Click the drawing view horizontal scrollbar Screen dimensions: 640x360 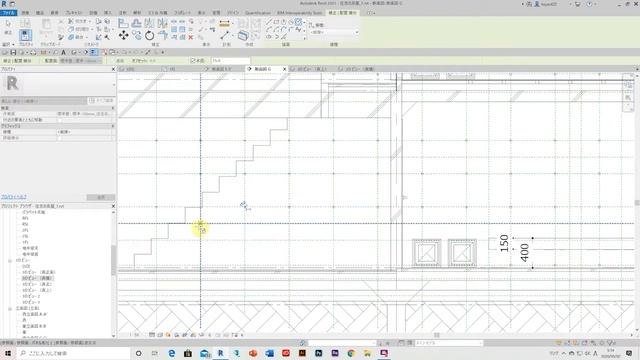tap(437, 335)
